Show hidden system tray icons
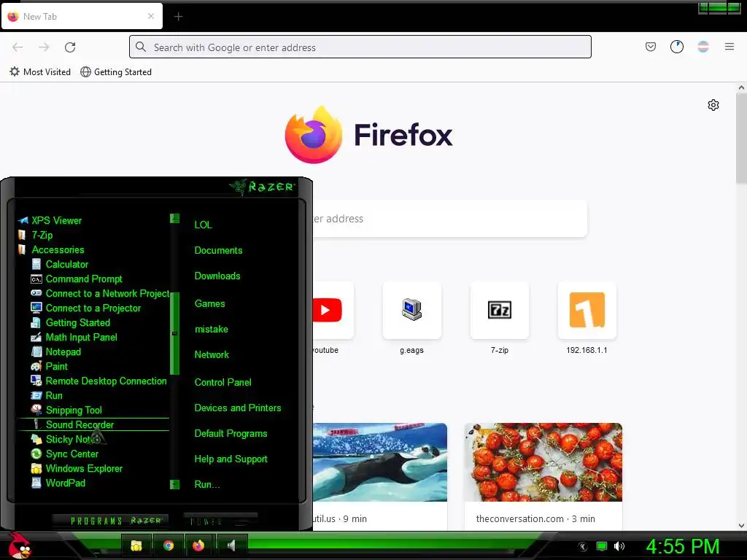 (582, 546)
